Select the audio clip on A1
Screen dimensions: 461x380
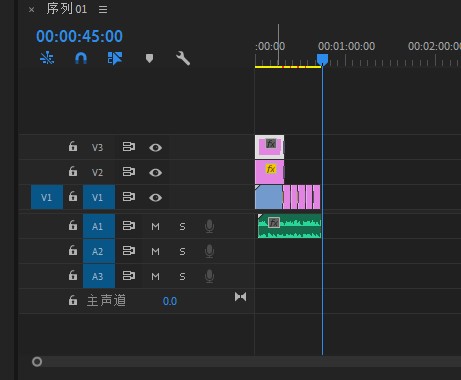(x=290, y=226)
